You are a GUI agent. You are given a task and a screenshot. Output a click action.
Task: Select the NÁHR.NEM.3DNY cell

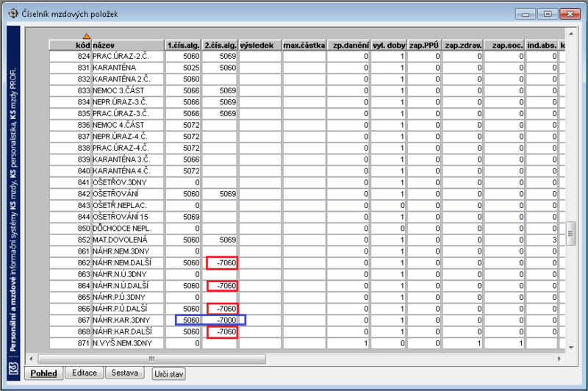(x=128, y=251)
